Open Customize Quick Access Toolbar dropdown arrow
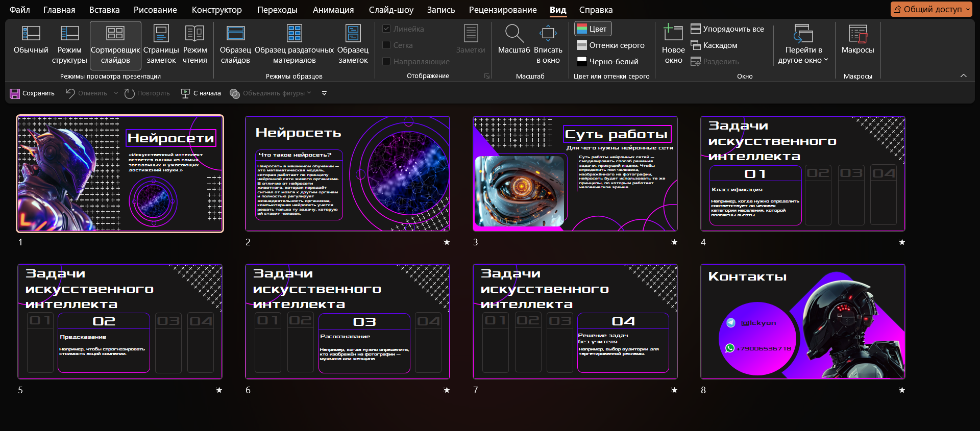Image resolution: width=980 pixels, height=431 pixels. tap(324, 93)
